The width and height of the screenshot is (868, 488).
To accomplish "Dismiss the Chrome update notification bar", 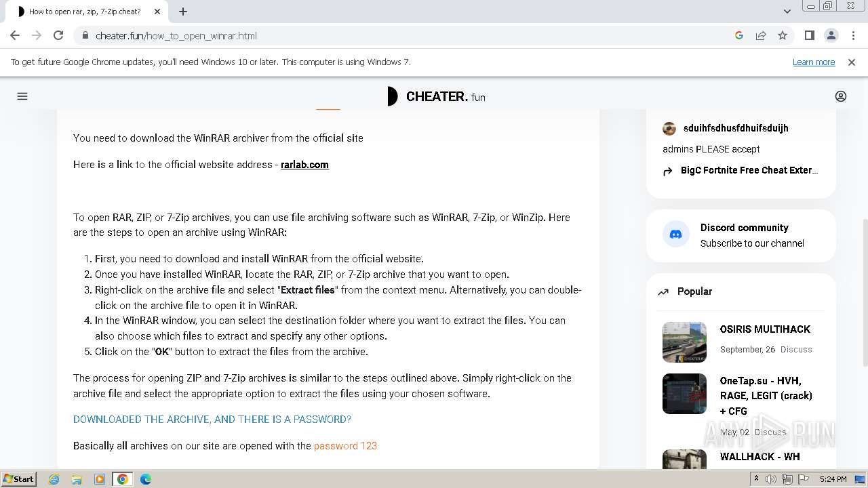I will [x=852, y=62].
